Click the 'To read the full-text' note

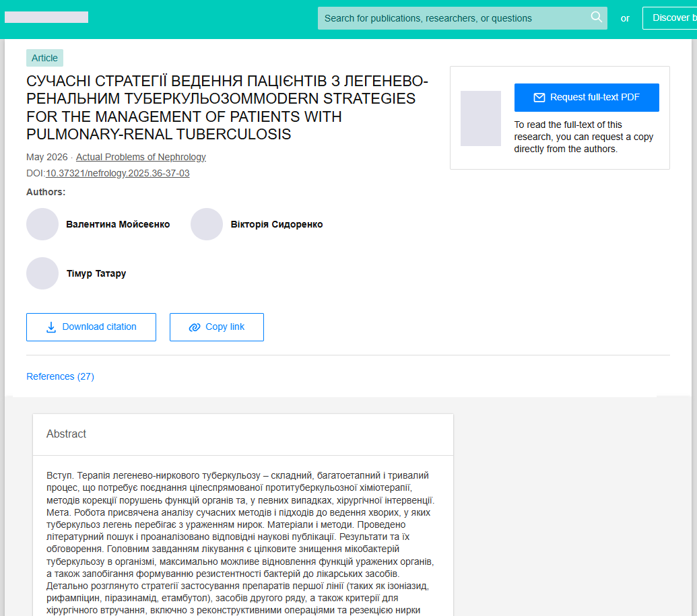[x=584, y=137]
